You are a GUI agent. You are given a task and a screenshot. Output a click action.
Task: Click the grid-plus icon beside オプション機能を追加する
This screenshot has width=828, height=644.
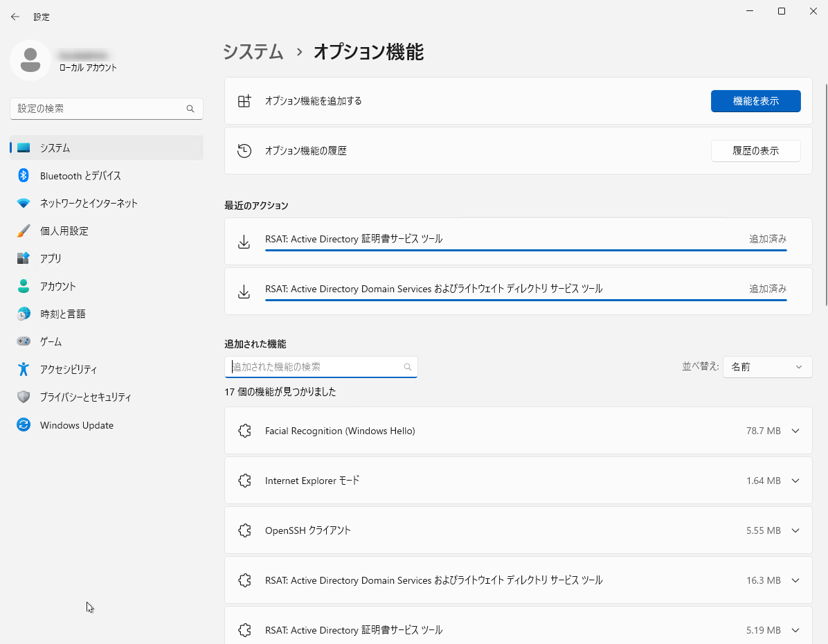click(x=244, y=101)
